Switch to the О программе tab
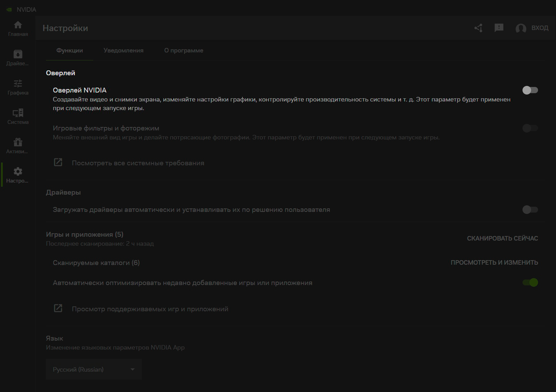Viewport: 556px width, 392px height. (x=184, y=50)
